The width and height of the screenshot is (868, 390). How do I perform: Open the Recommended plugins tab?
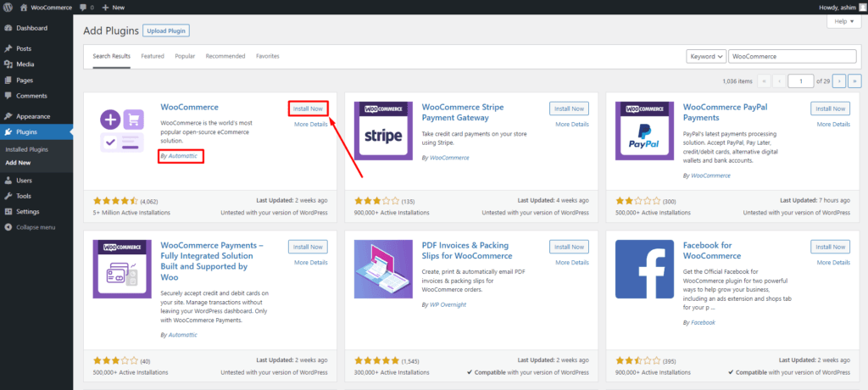tap(225, 57)
